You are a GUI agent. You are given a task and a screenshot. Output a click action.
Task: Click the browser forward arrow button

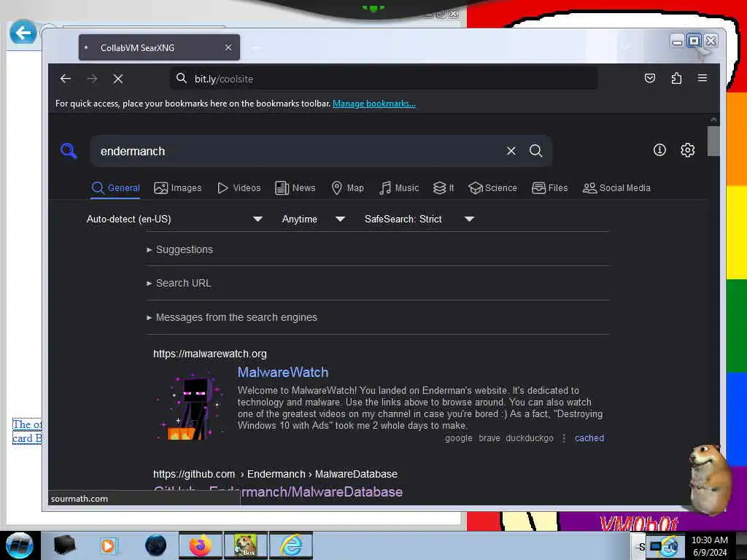[x=93, y=79]
